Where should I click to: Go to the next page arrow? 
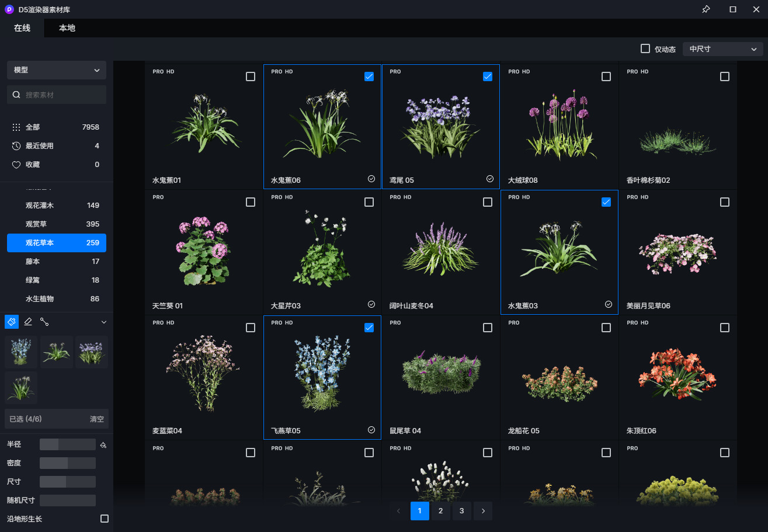483,511
